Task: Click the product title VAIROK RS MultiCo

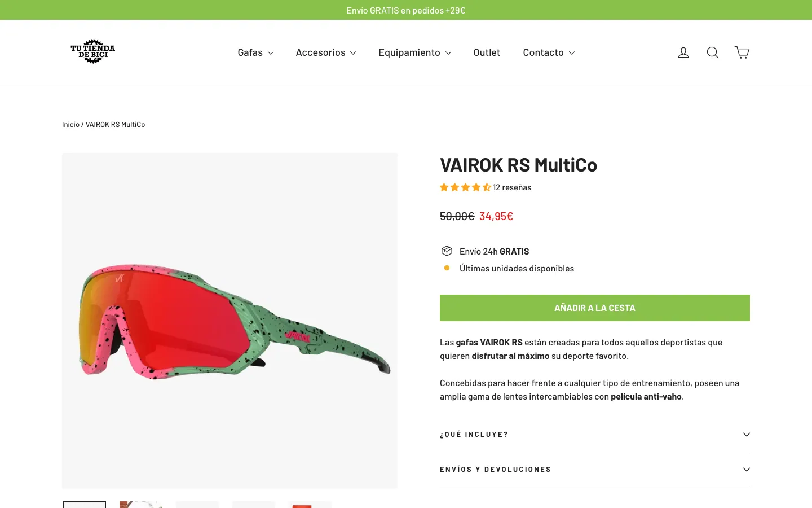Action: [518, 165]
